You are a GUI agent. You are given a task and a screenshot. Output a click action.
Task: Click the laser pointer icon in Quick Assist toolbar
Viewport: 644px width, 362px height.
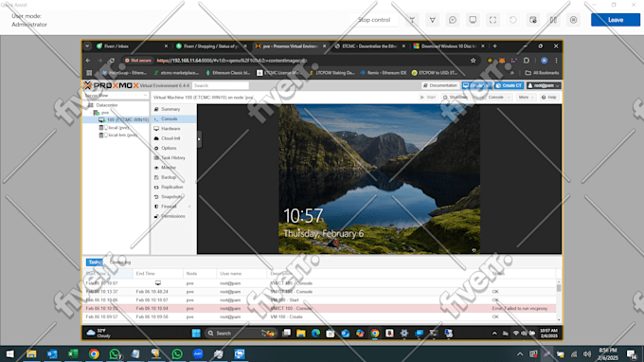pos(412,20)
